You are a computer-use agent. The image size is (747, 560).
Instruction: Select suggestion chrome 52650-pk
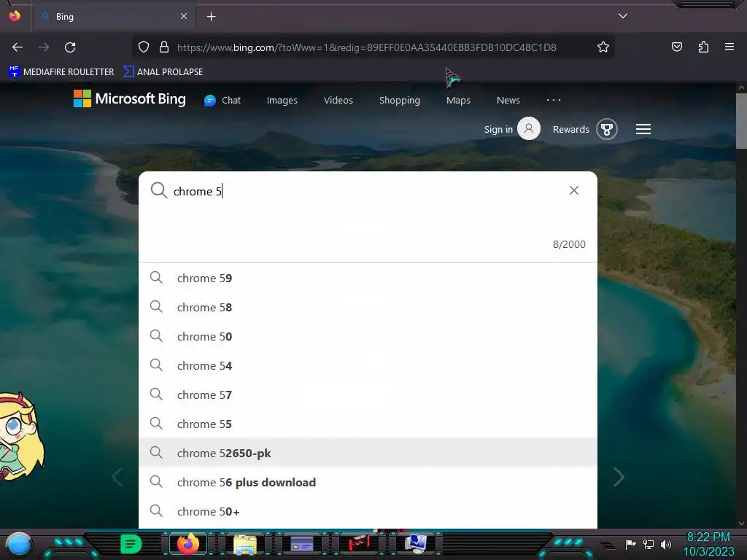pos(368,453)
